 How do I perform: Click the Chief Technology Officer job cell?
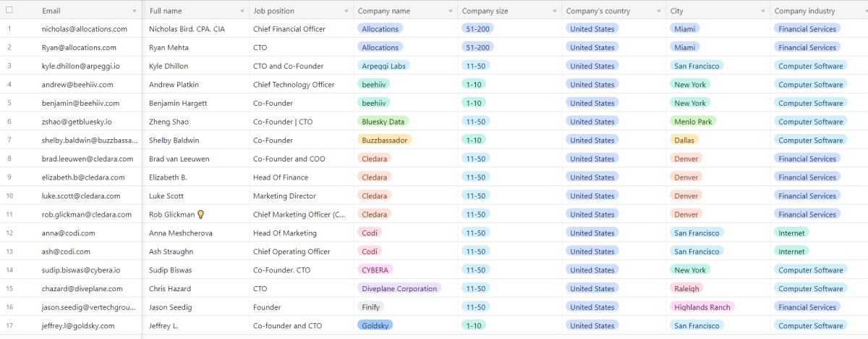point(294,85)
